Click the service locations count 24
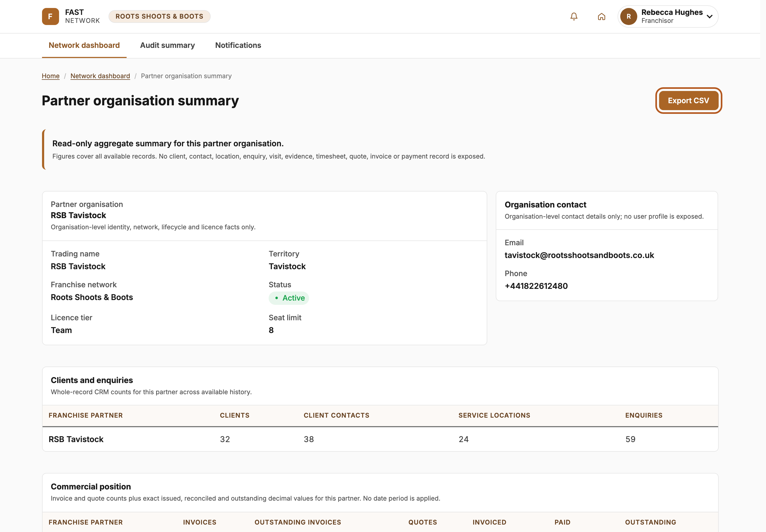This screenshot has height=532, width=766. pyautogui.click(x=463, y=439)
